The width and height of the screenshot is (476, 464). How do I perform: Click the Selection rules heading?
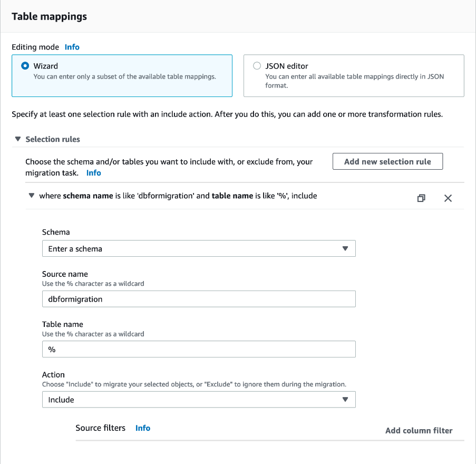pos(53,139)
